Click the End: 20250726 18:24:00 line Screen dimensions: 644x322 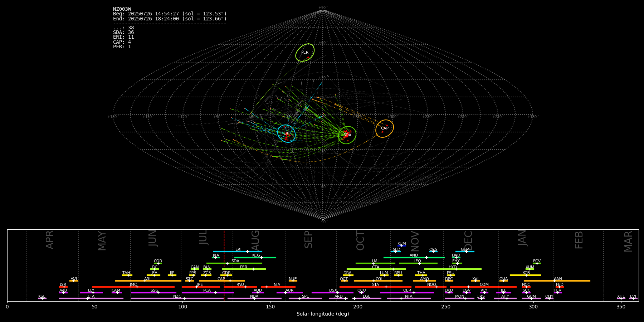click(x=170, y=19)
